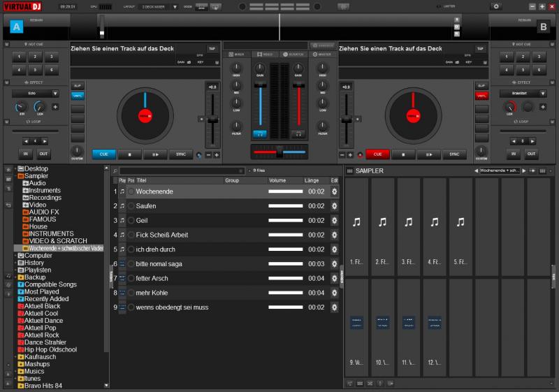The image size is (559, 392).
Task: Click the search magnifier icon in browser
Action: tap(115, 170)
